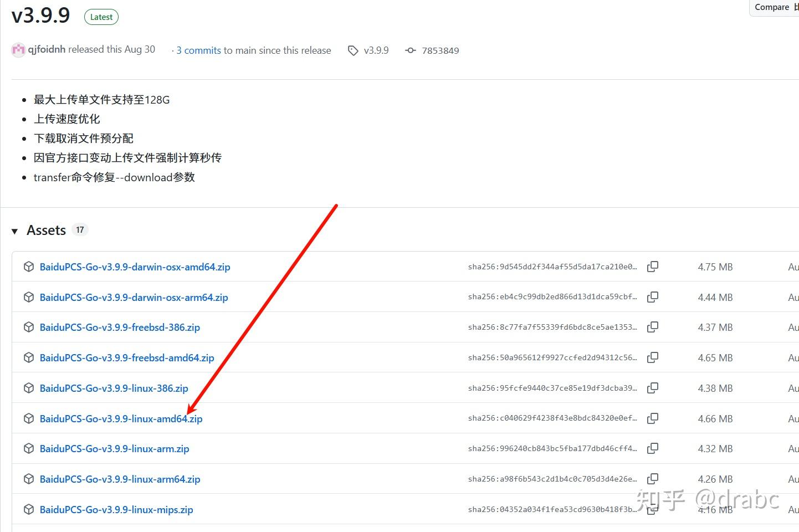
Task: Copy the sha256 checksum of linux-386.zip
Action: (x=653, y=387)
